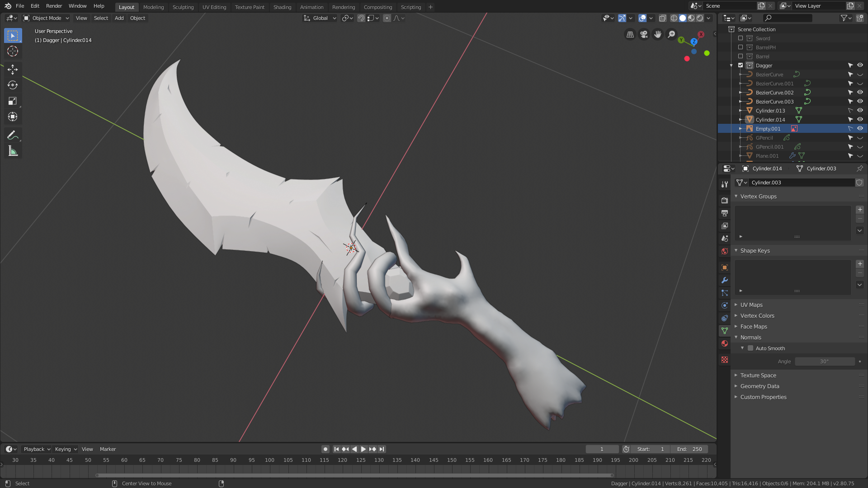The height and width of the screenshot is (488, 868).
Task: Open the Render menu
Action: (54, 6)
